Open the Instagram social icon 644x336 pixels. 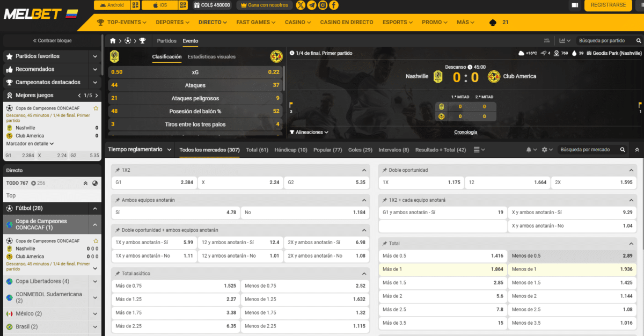323,5
